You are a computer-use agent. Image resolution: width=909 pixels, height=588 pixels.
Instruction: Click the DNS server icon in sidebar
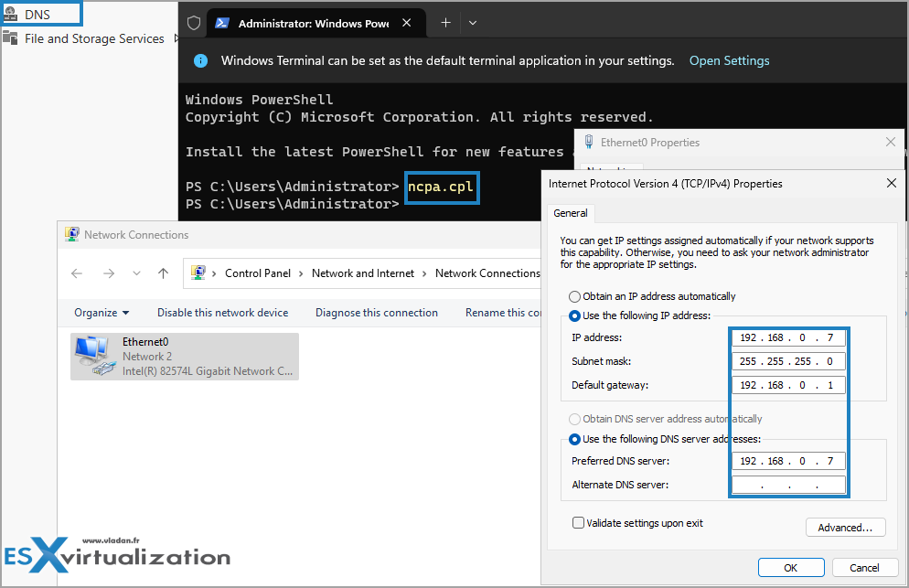click(10, 14)
